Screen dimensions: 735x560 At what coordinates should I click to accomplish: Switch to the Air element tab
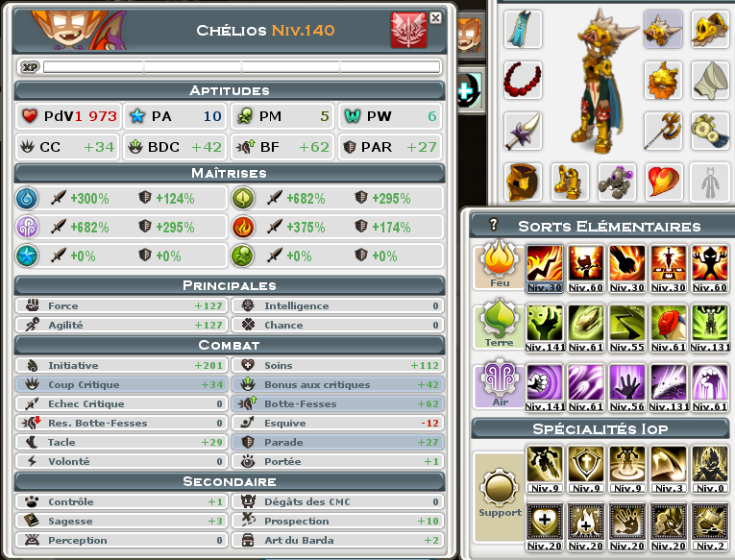(x=499, y=384)
